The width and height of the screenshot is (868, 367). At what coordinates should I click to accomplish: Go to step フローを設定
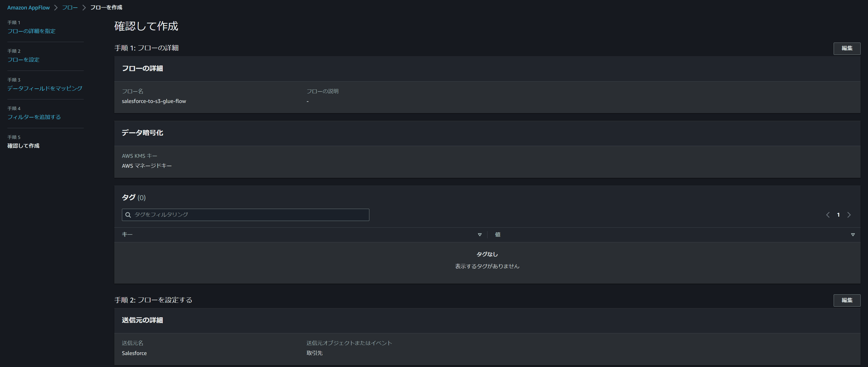pos(23,60)
